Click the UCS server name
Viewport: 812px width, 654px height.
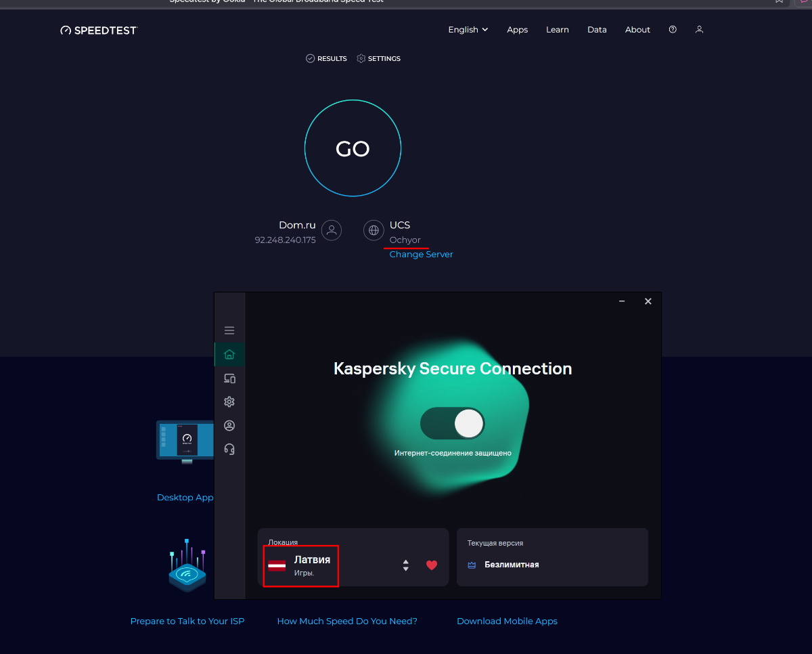(x=400, y=225)
